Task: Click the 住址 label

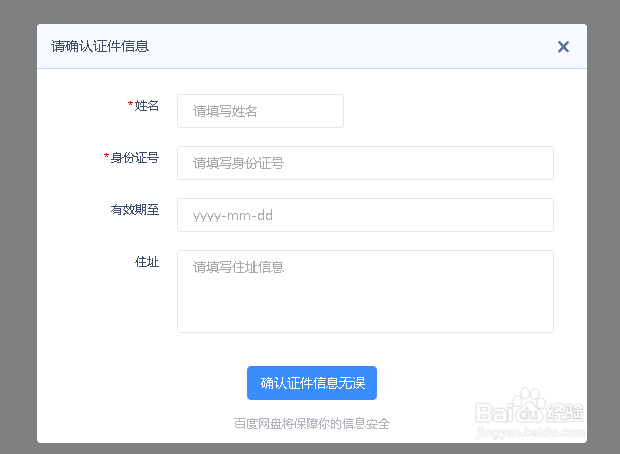Action: tap(147, 262)
